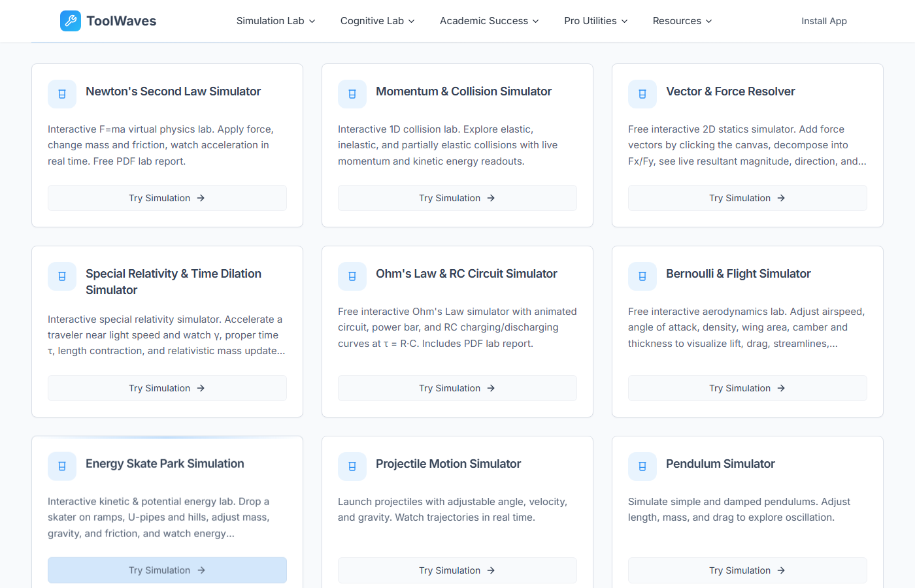Click the Install App link
Viewport: 915px width, 588px height.
click(x=824, y=21)
